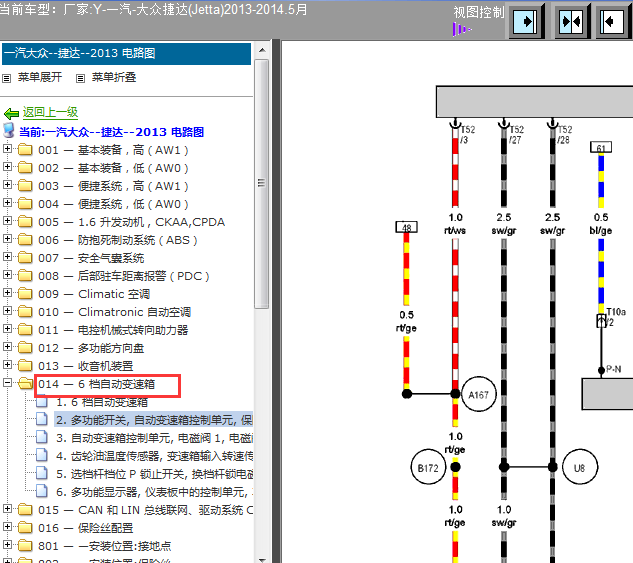
Task: Expand folder 007 安全气囊系统
Action: [x=7, y=256]
